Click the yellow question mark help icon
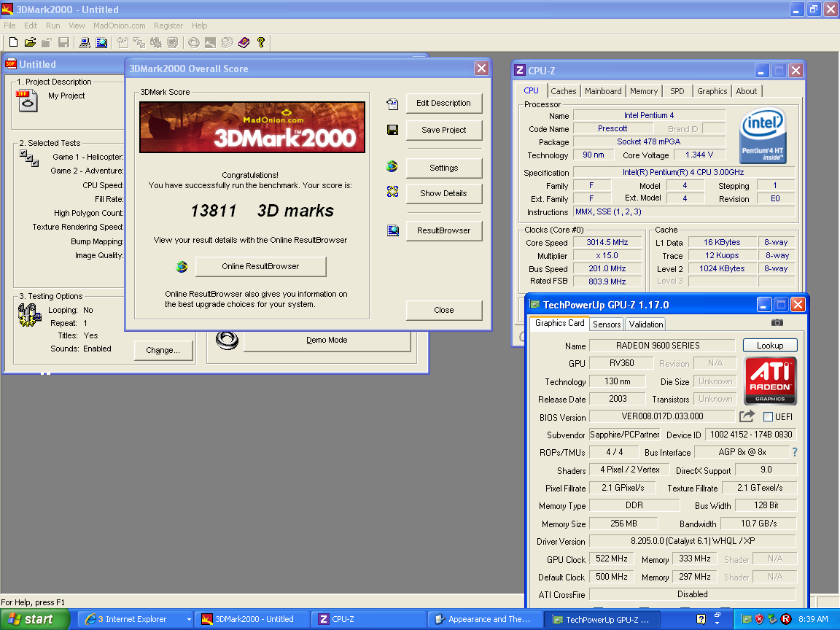The image size is (840, 630). click(x=261, y=42)
